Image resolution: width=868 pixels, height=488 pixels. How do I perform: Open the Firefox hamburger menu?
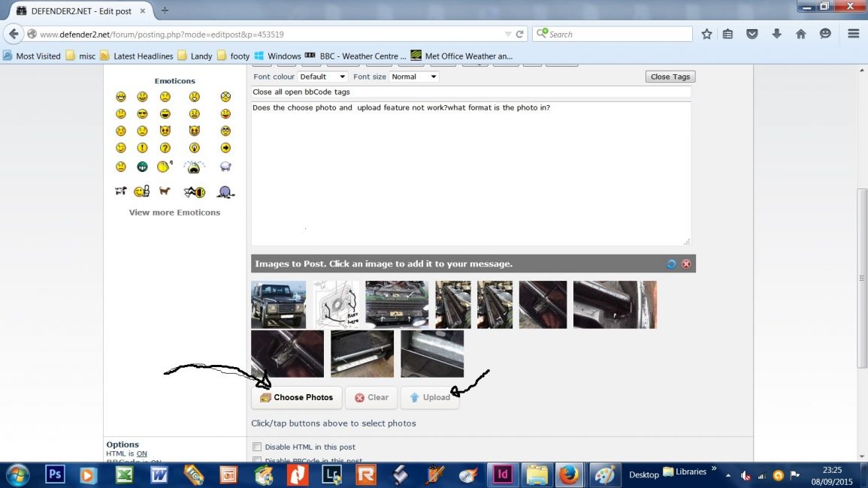(x=854, y=34)
